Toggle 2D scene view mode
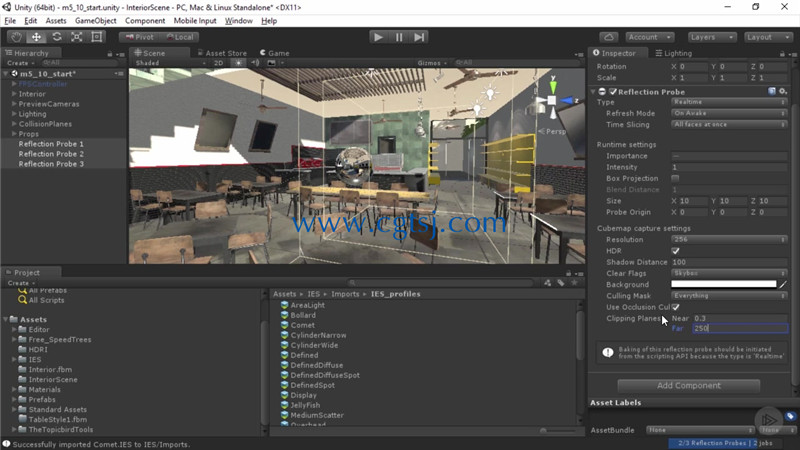Image resolution: width=800 pixels, height=450 pixels. click(x=218, y=63)
